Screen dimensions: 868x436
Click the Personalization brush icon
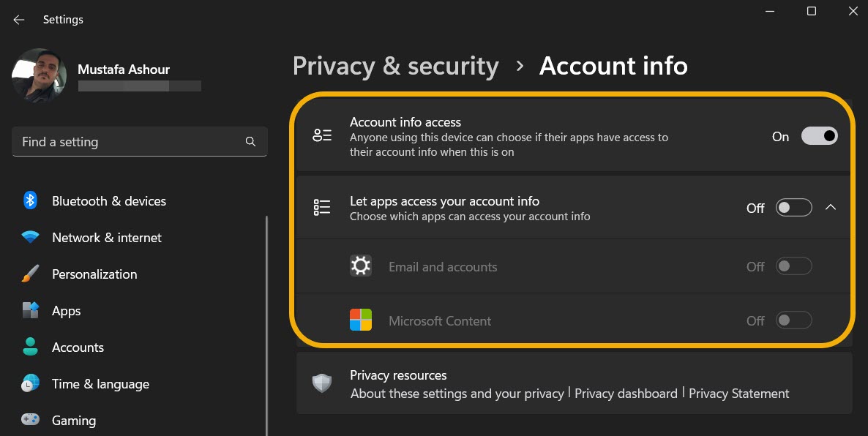30,274
